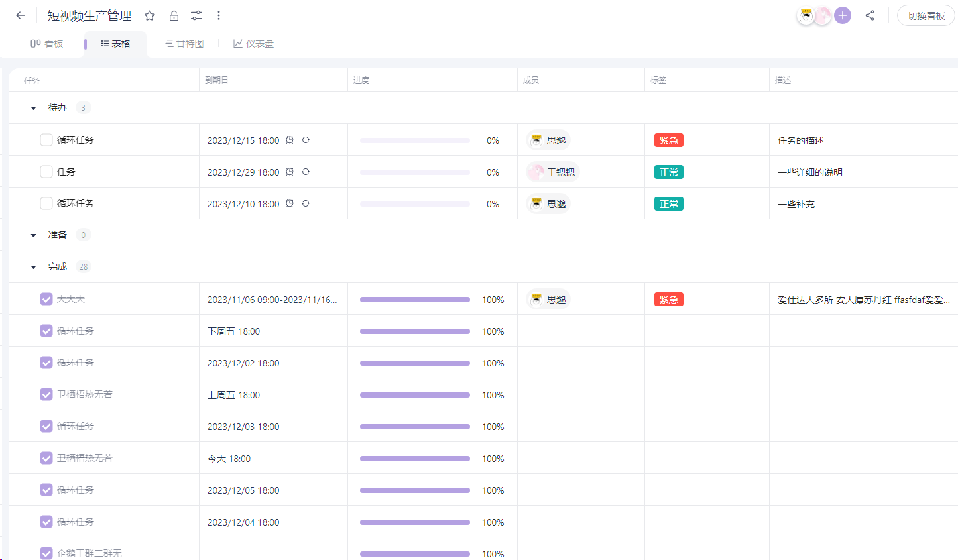Collapse the 完成 group
The width and height of the screenshot is (958, 560).
click(x=34, y=267)
